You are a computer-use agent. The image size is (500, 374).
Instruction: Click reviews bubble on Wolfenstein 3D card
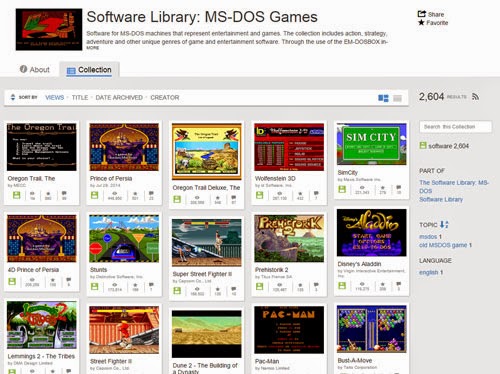tap(316, 194)
